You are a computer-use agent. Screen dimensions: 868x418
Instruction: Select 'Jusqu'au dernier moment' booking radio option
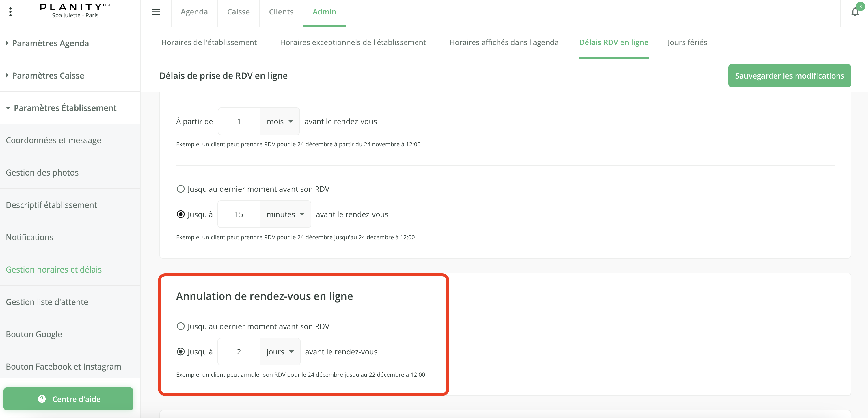coord(180,189)
